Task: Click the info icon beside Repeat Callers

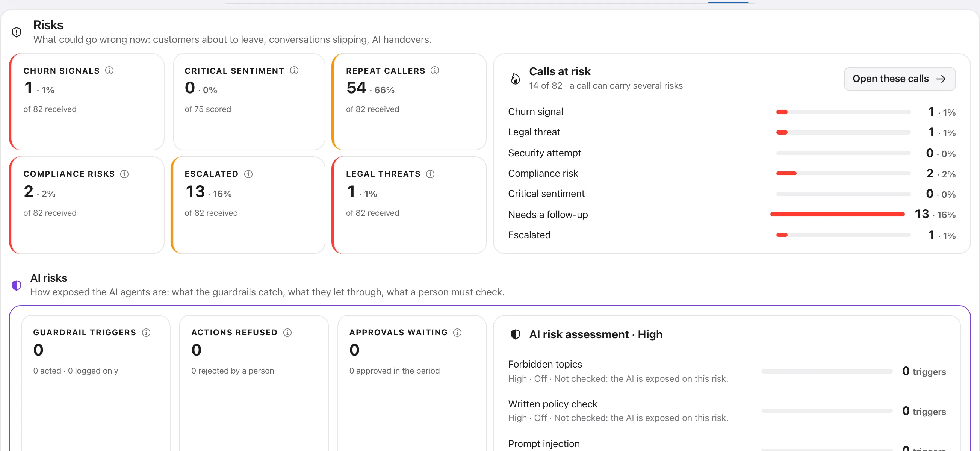Action: [434, 70]
